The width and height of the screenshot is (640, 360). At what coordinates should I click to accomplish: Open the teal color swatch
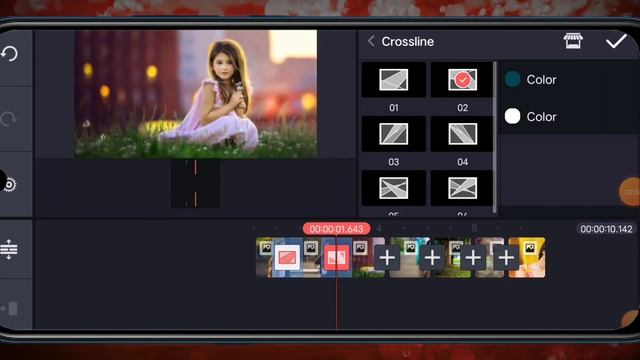[x=513, y=79]
